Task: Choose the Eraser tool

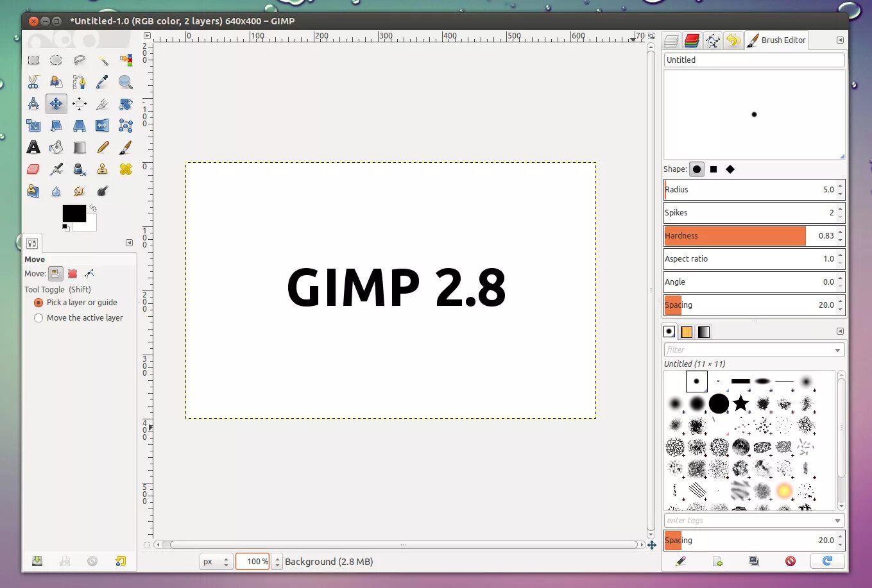Action: (33, 169)
